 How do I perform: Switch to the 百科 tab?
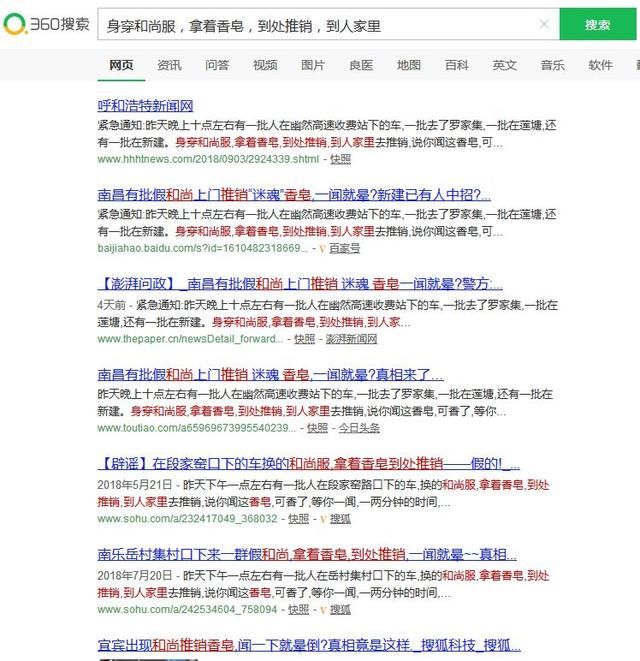(457, 65)
